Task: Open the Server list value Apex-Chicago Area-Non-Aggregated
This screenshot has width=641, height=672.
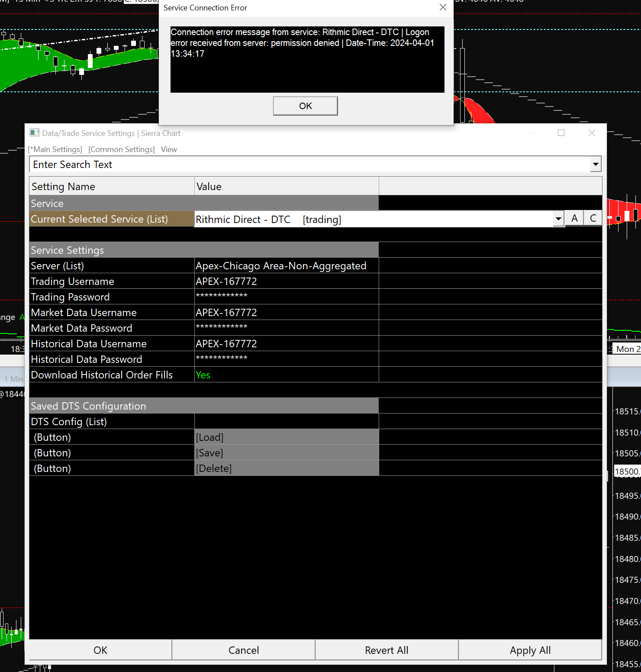Action: (x=287, y=266)
